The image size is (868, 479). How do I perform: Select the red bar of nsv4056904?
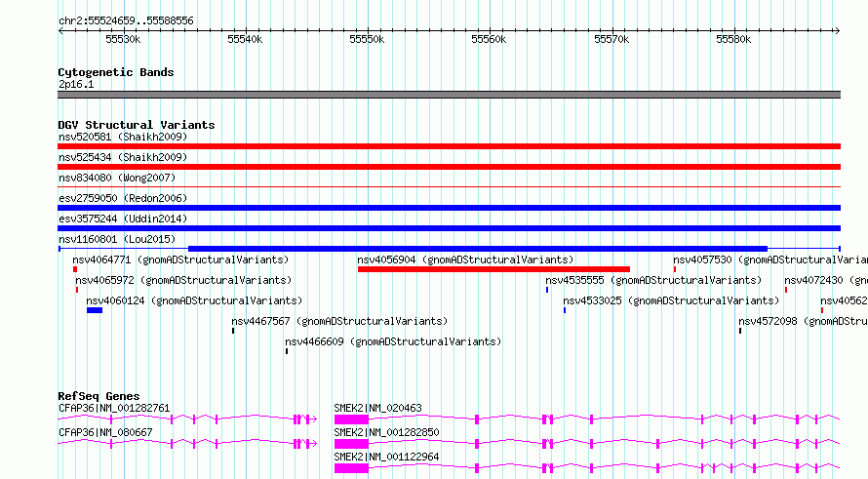(493, 269)
